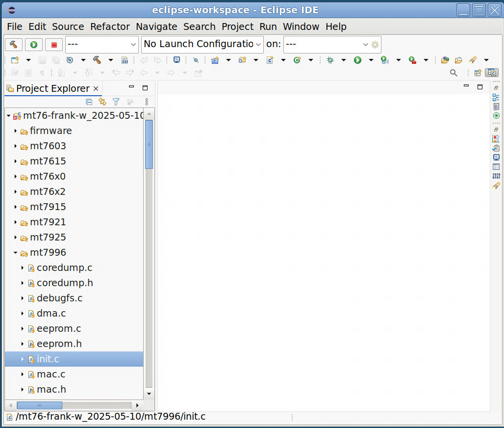Maximize the editor area
This screenshot has height=428, width=504.
(x=480, y=87)
